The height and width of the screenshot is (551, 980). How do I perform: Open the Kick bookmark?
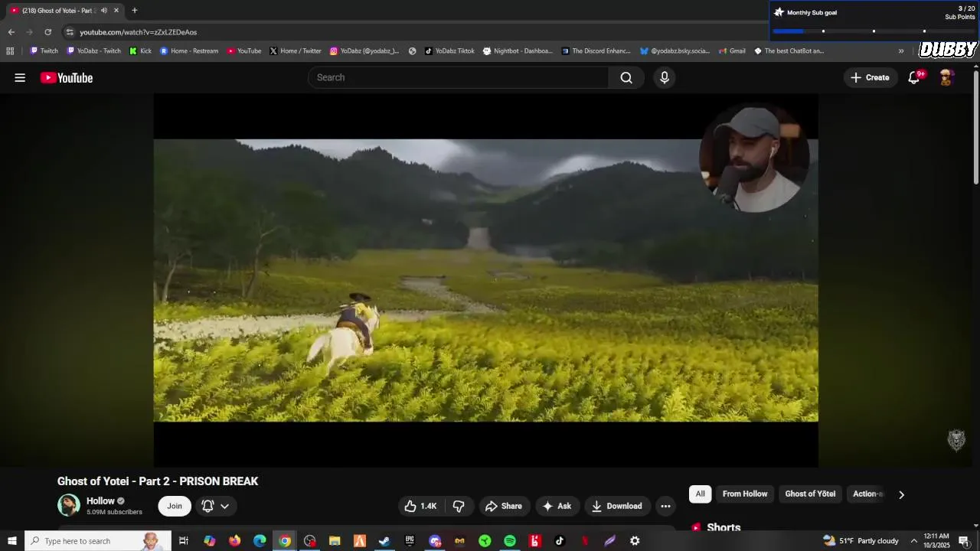140,51
